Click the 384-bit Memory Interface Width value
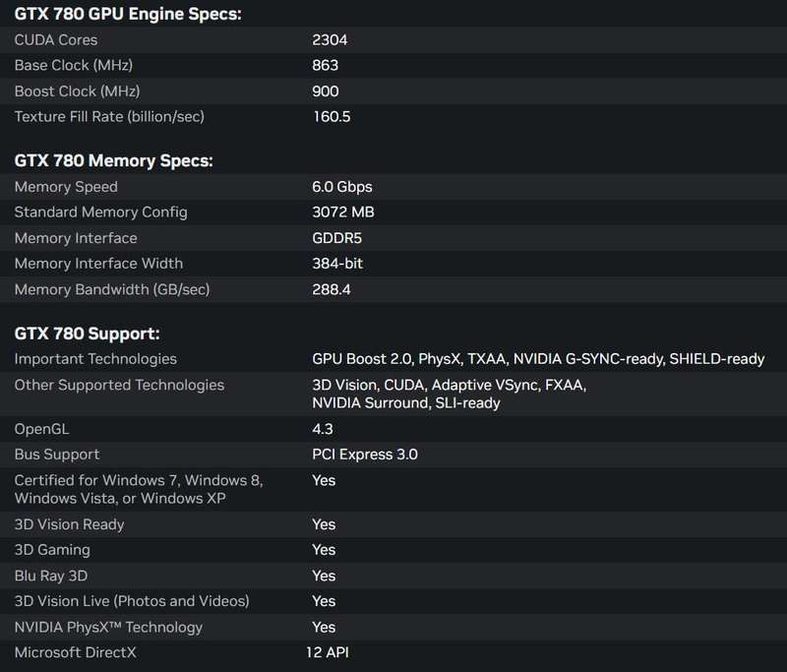Screen dimensions: 787x672 coord(337,264)
